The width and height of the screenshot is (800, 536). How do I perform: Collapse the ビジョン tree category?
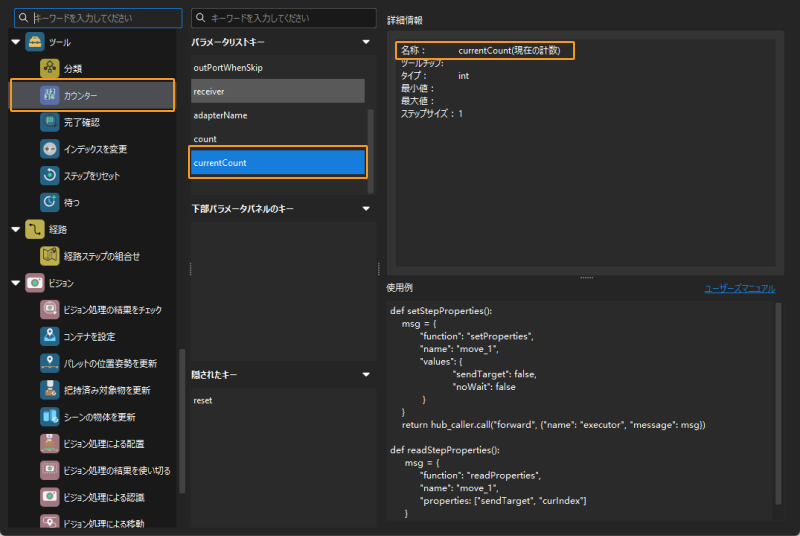[x=16, y=283]
